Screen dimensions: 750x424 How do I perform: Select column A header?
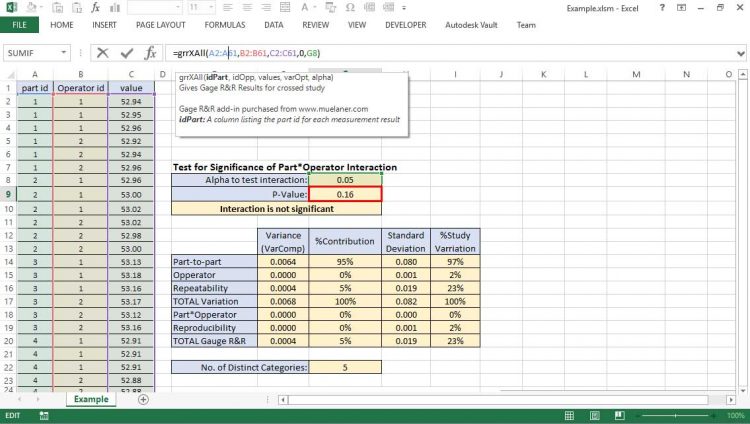[x=35, y=75]
